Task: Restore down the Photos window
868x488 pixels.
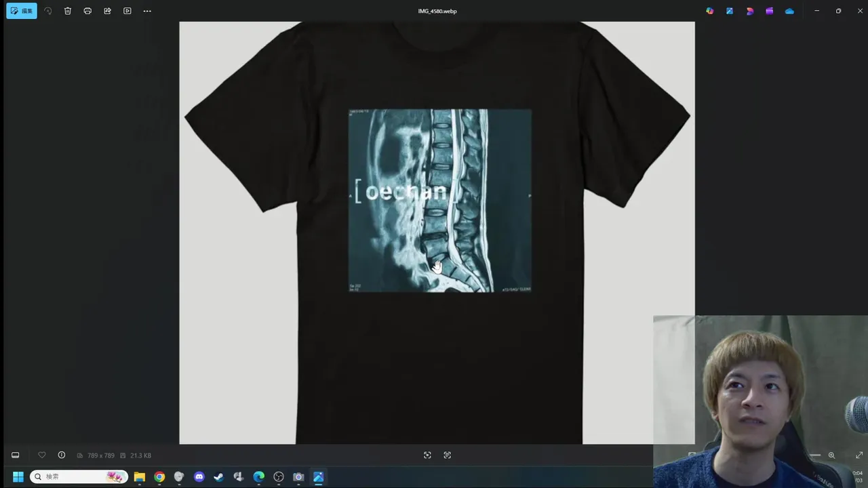Action: click(x=839, y=11)
